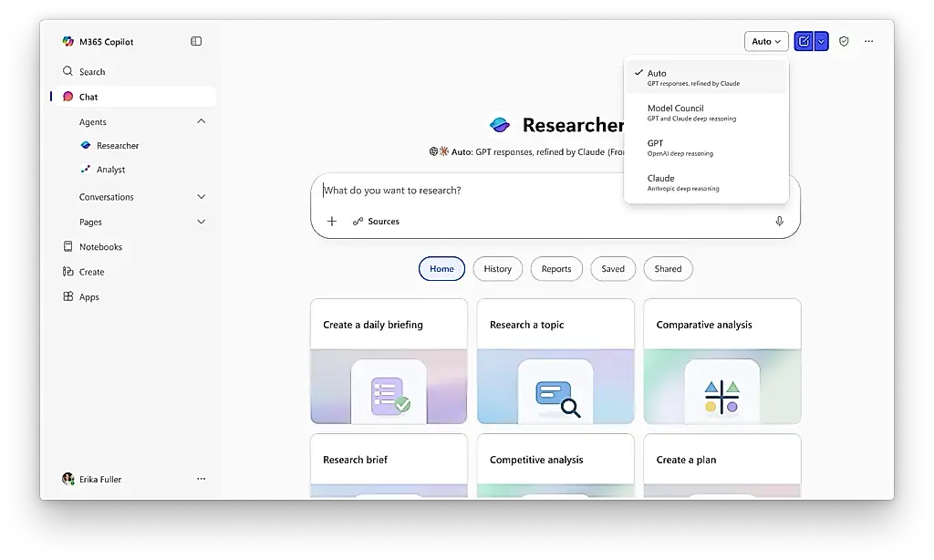Choose GPT OpenAI deep reasoning option
934x560 pixels.
(x=707, y=148)
